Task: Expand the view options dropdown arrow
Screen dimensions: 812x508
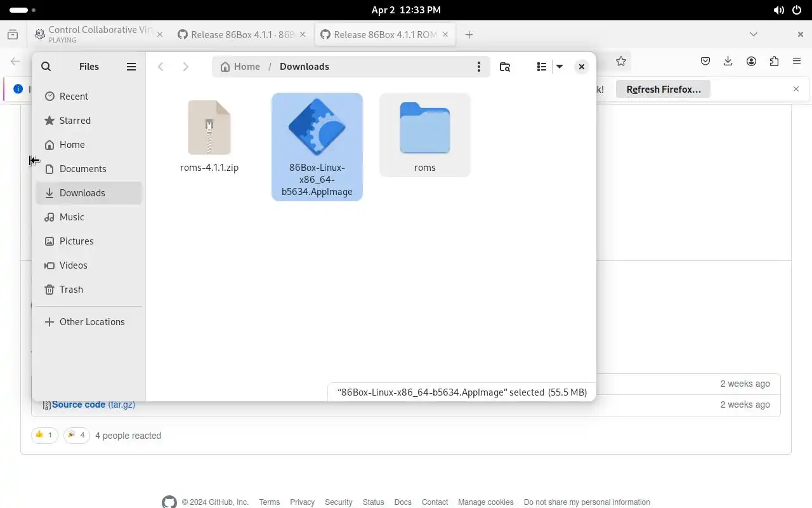Action: click(560, 67)
